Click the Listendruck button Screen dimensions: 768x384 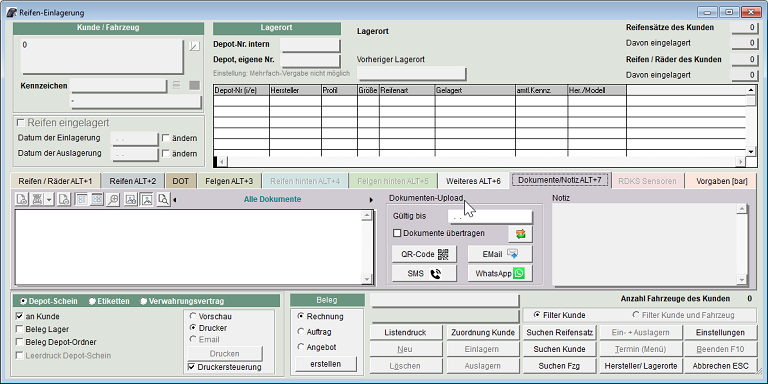coord(405,333)
